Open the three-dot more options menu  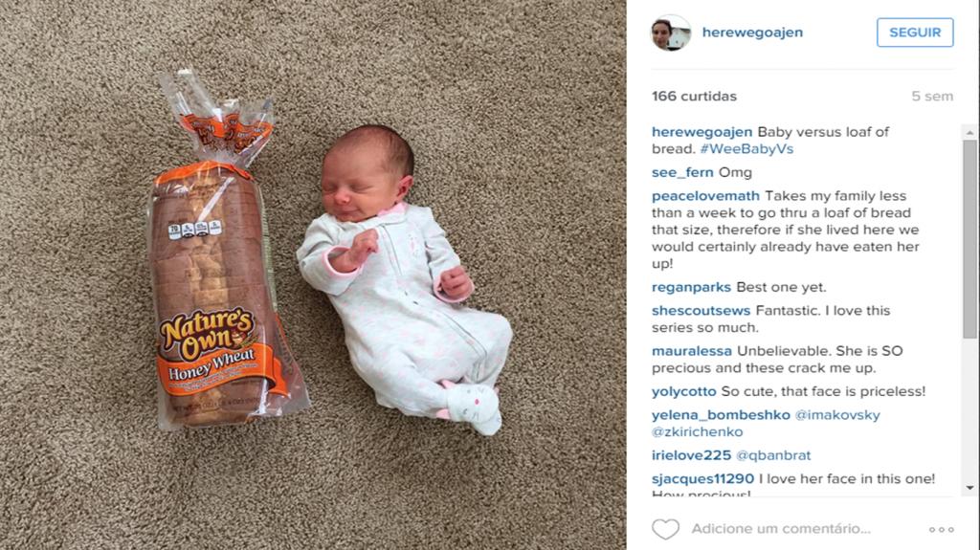click(942, 529)
